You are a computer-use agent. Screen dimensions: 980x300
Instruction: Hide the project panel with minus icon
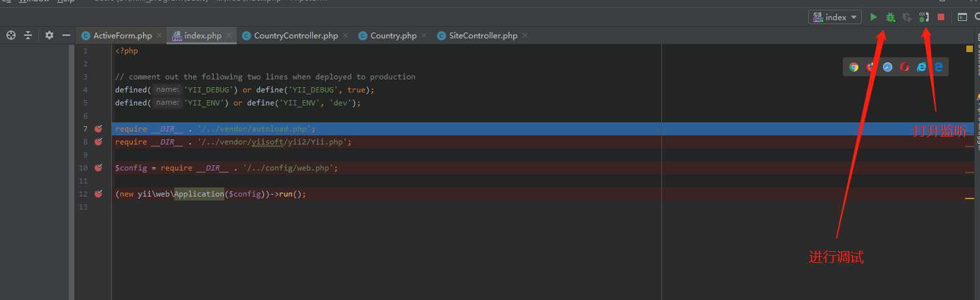[66, 35]
